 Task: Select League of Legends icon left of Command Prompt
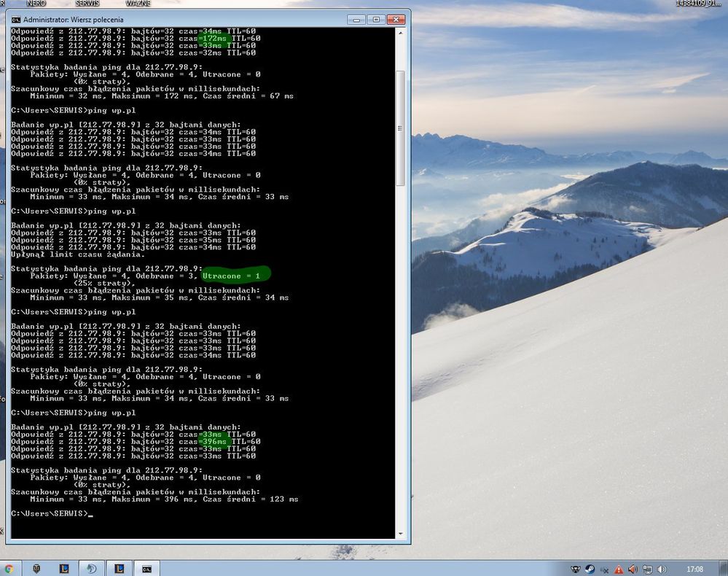(x=120, y=569)
